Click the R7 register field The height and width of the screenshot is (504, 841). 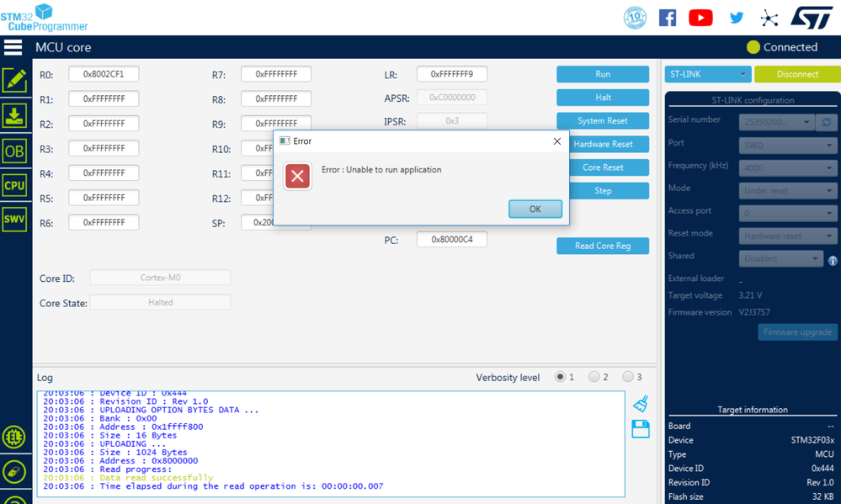point(276,74)
